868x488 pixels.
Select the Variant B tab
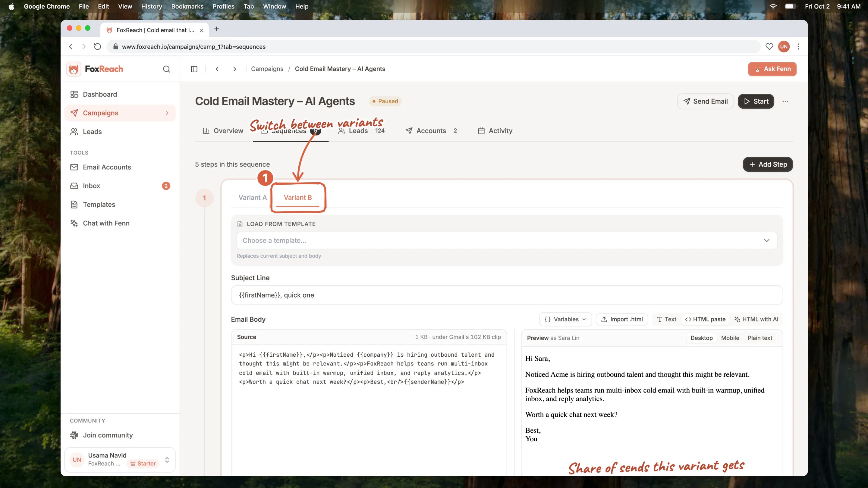(298, 198)
